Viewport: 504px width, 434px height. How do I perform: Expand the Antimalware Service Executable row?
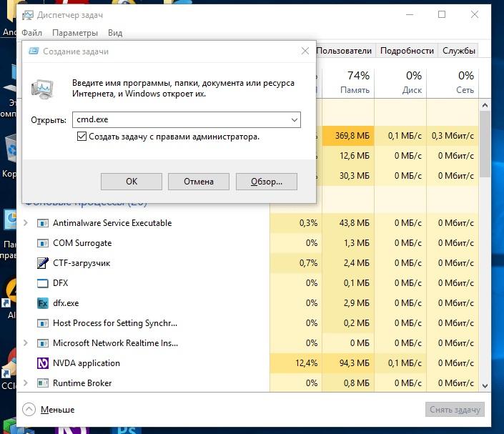click(x=26, y=223)
